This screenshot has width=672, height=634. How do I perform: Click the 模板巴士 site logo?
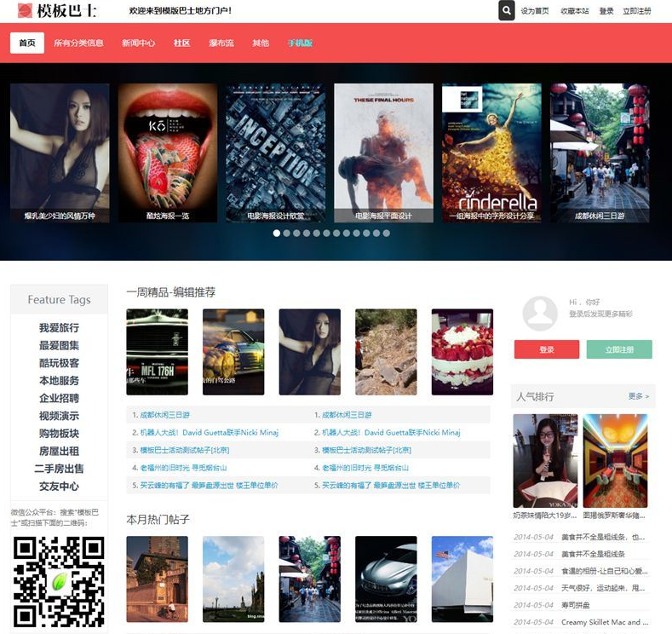pos(57,11)
